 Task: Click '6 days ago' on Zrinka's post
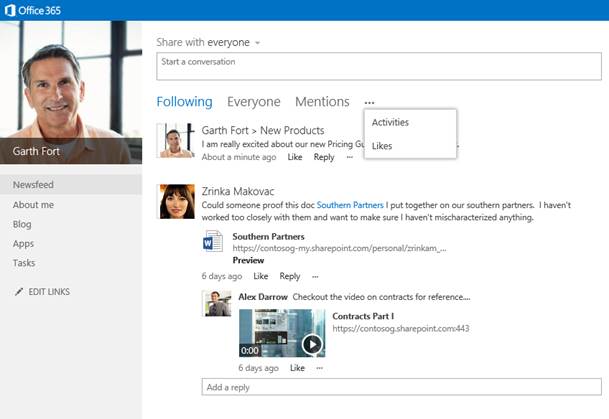click(222, 276)
